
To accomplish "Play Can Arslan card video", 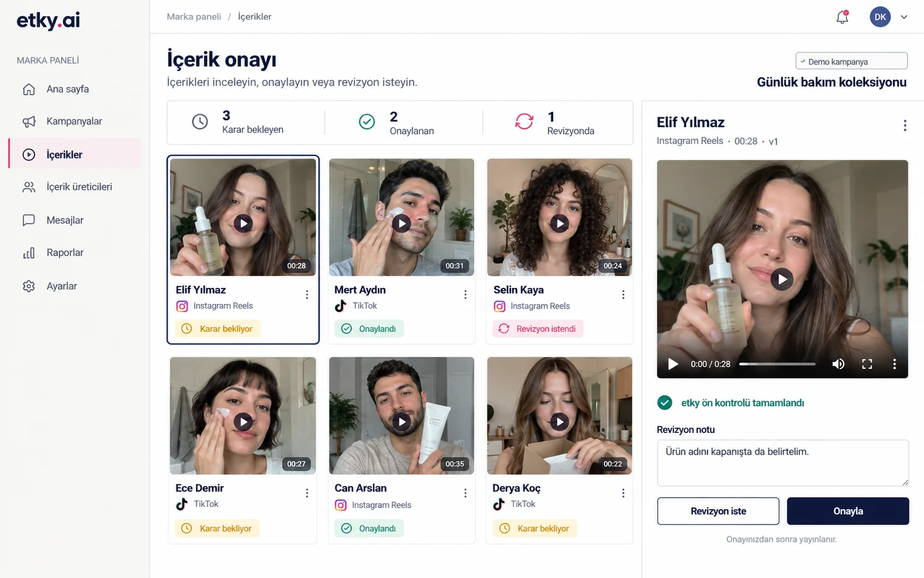I will coord(401,421).
